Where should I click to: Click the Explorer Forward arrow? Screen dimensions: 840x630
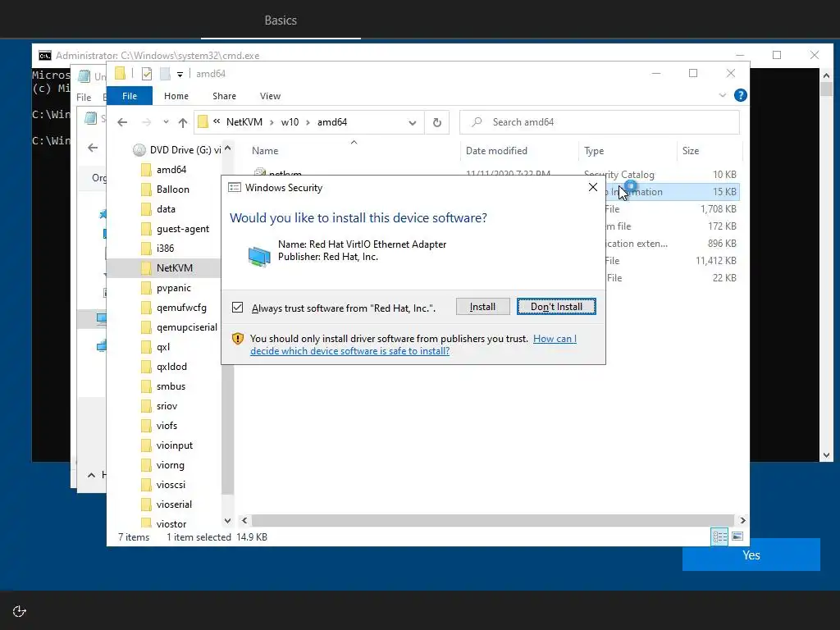coord(146,122)
